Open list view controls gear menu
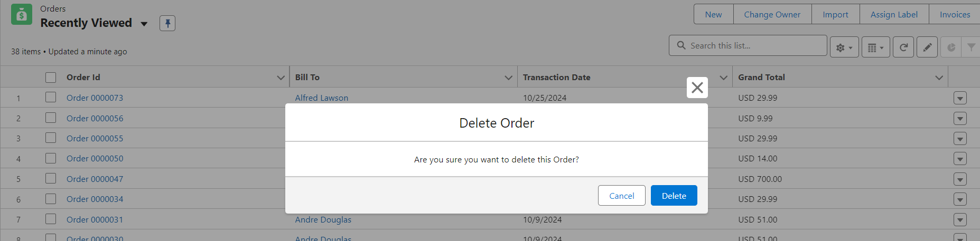980x241 pixels. coord(844,47)
